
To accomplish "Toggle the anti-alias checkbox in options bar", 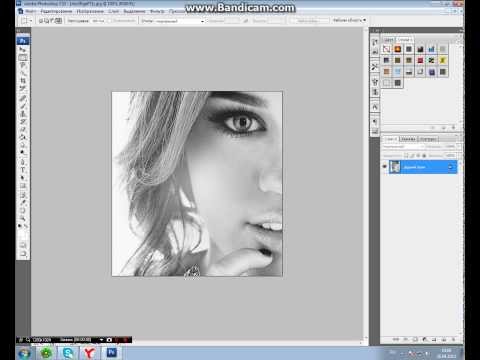I will [x=109, y=21].
